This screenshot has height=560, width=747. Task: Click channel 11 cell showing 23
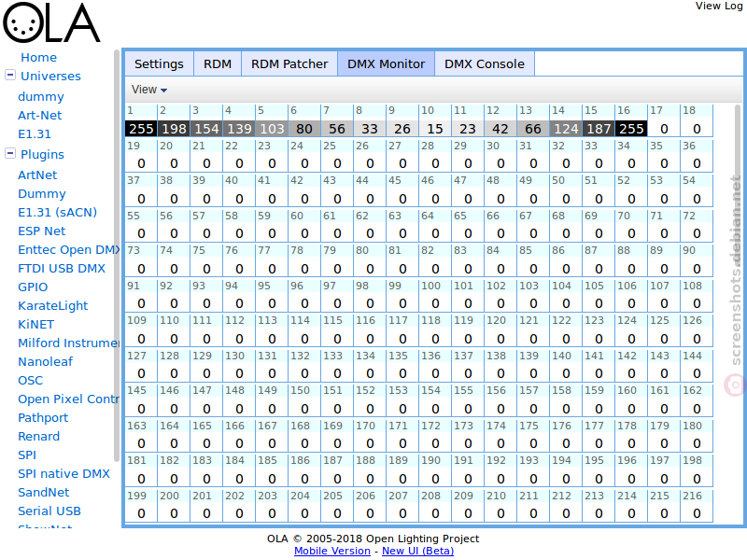click(x=468, y=120)
